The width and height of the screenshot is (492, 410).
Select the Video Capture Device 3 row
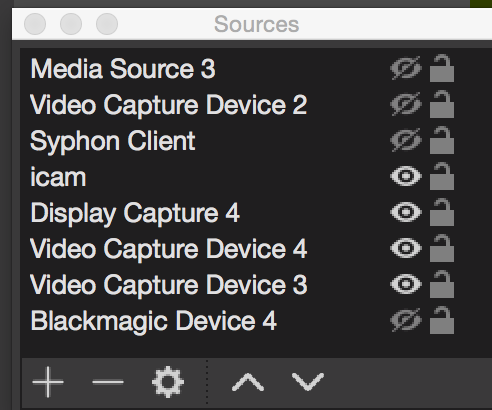(x=256, y=285)
